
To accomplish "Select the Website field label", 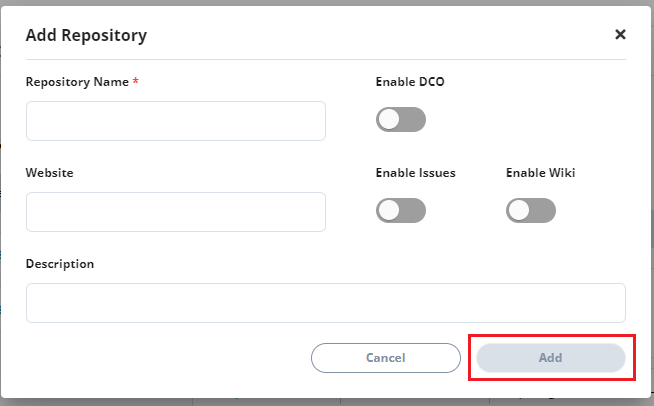I will (50, 173).
